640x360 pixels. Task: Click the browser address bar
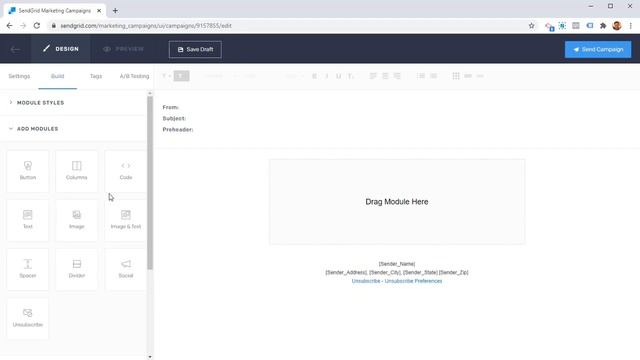coord(286,26)
